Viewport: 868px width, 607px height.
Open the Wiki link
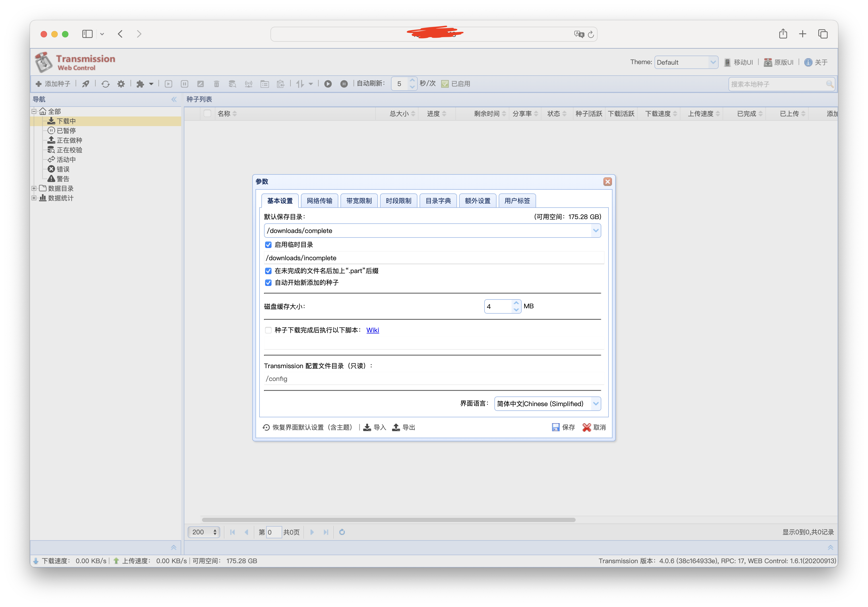point(372,330)
